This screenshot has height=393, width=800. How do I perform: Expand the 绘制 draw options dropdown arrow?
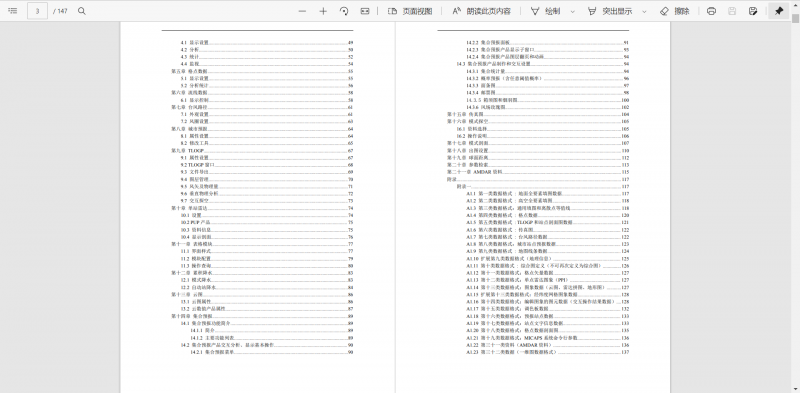(x=572, y=11)
